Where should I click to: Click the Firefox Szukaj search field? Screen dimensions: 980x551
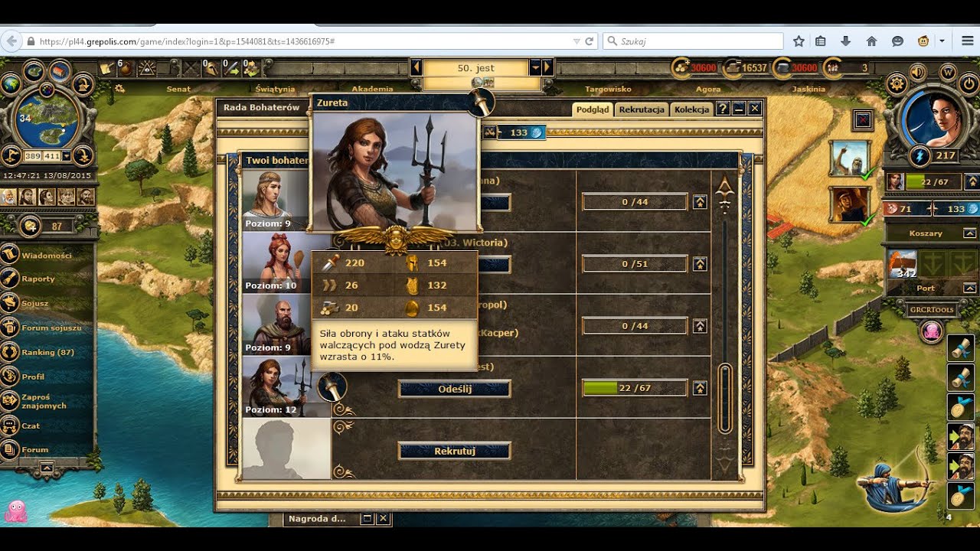click(x=693, y=41)
